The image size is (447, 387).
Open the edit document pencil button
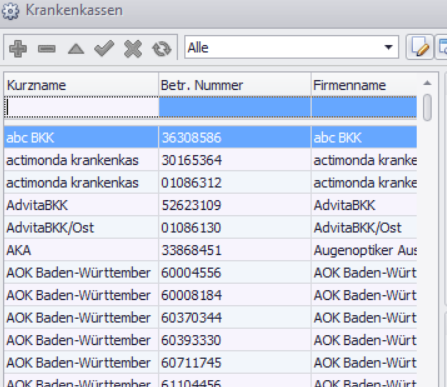[420, 47]
